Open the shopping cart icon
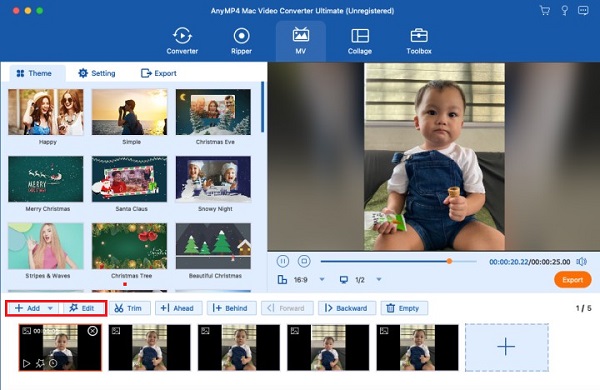The image size is (600, 390). pos(545,10)
